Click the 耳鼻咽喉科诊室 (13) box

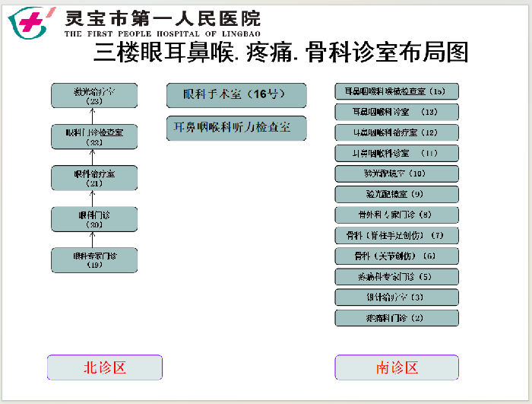[397, 112]
